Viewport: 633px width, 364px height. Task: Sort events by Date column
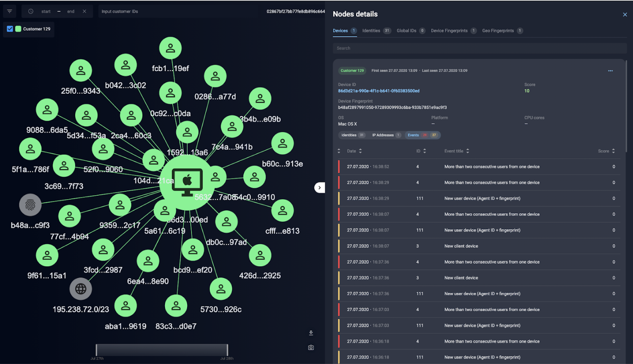354,151
